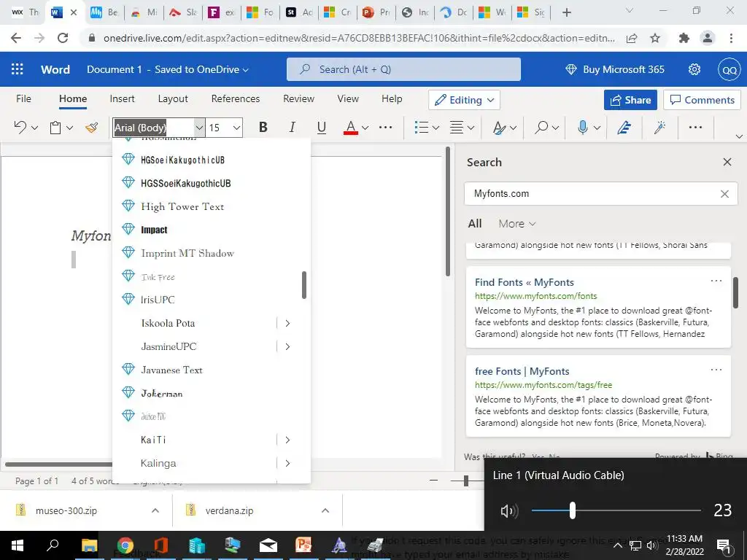Switch to the Insert tab

click(122, 98)
